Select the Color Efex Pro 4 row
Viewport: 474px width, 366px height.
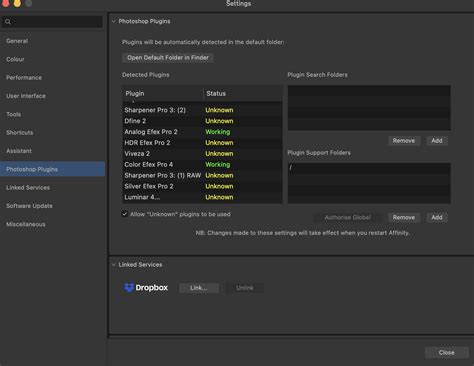202,164
